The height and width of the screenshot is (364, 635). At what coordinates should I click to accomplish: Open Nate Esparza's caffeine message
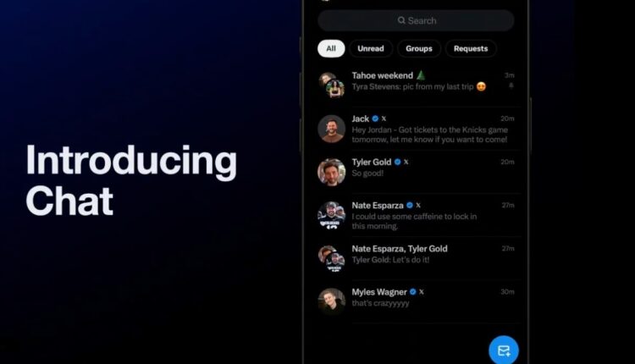[x=417, y=215]
